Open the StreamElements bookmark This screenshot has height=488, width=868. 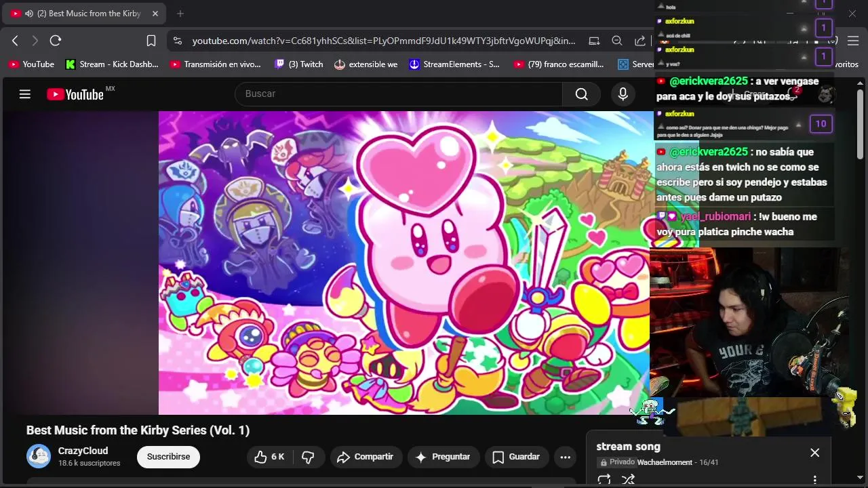click(454, 64)
